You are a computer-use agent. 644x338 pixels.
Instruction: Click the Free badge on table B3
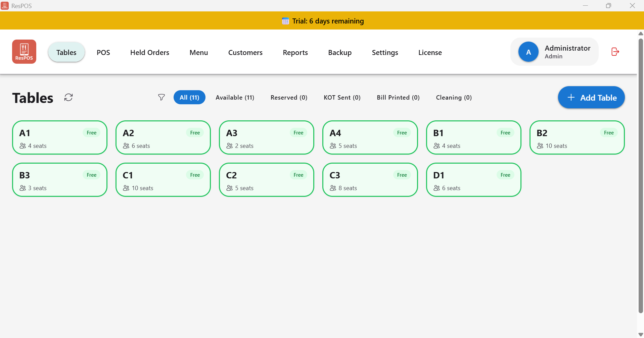pos(92,175)
